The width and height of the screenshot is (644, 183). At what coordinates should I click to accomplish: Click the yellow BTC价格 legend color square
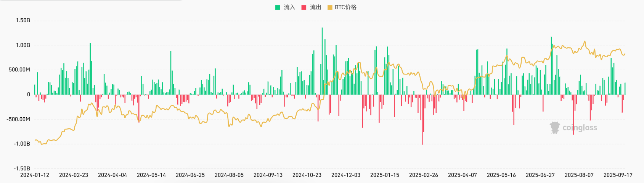coord(330,7)
